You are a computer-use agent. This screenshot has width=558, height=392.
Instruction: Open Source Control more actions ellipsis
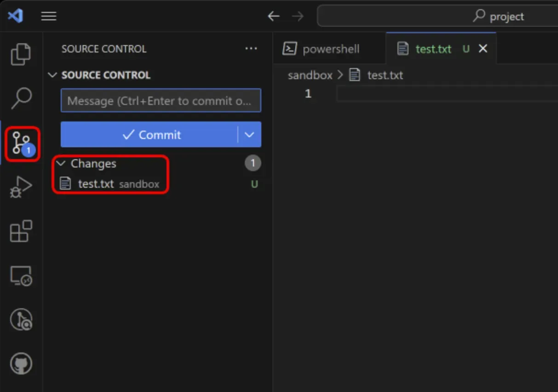(x=251, y=49)
